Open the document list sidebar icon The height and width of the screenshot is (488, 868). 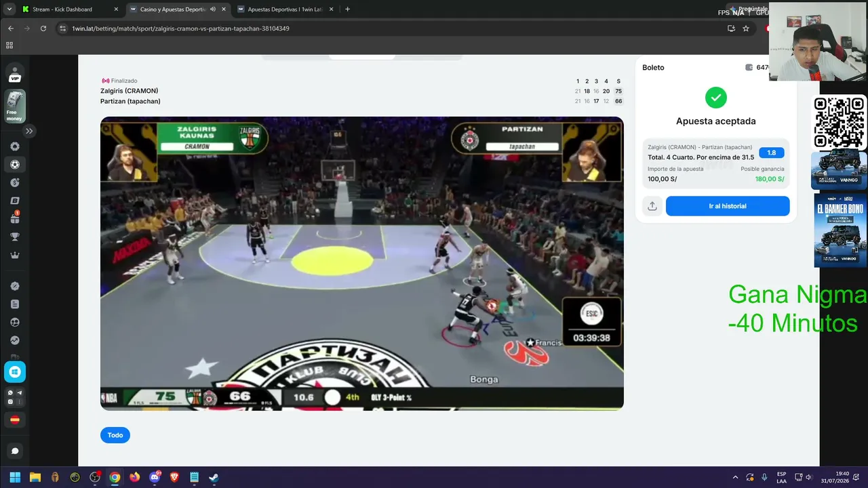click(x=15, y=304)
